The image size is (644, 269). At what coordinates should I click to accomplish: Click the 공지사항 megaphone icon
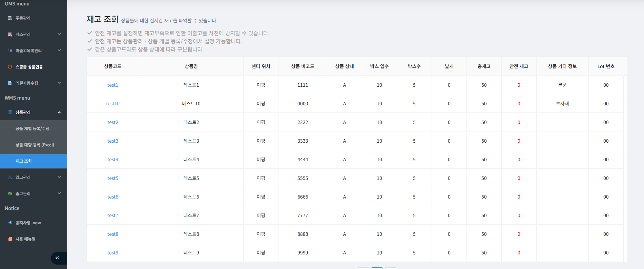coord(10,223)
